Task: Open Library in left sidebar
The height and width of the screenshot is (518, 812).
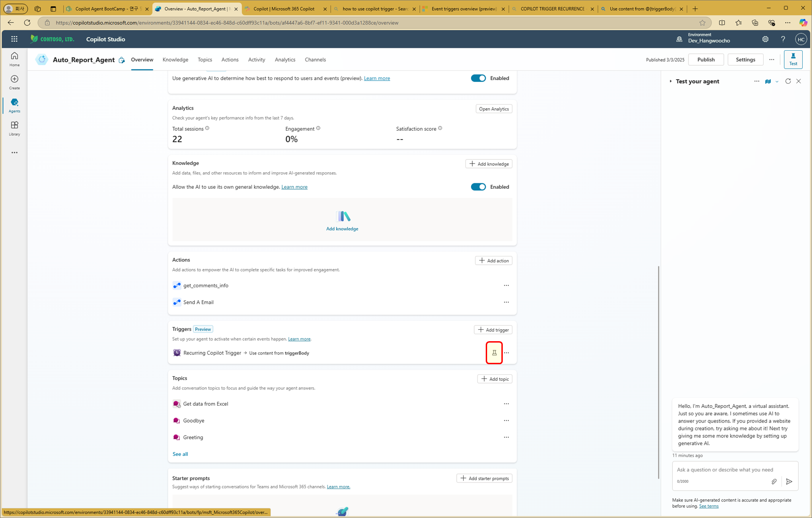Action: (14, 128)
